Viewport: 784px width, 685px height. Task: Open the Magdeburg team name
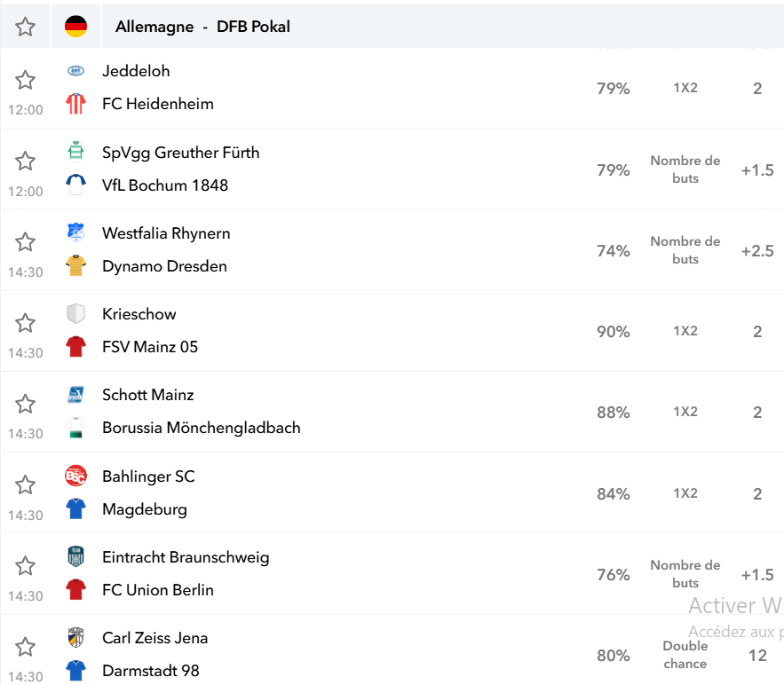145,509
